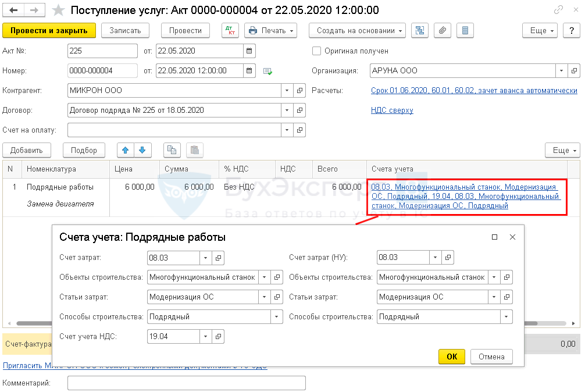Move row up with arrow icon
This screenshot has width=585, height=392.
[125, 150]
